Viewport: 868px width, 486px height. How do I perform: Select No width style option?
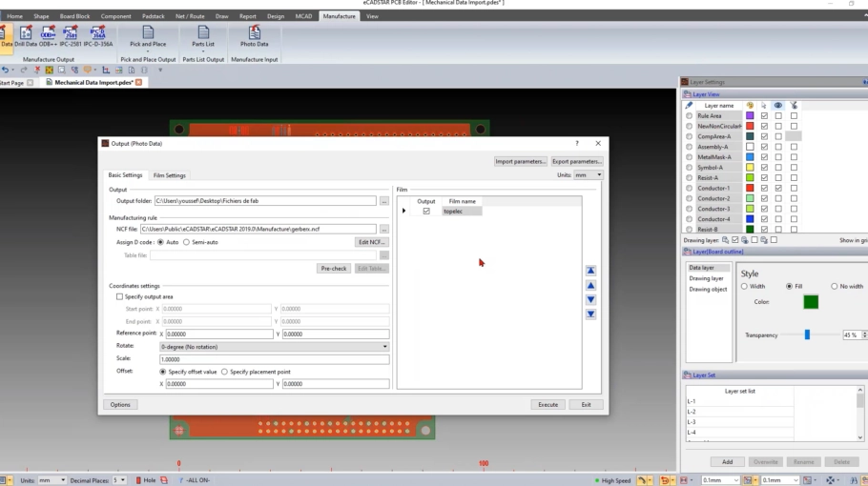[x=835, y=287]
